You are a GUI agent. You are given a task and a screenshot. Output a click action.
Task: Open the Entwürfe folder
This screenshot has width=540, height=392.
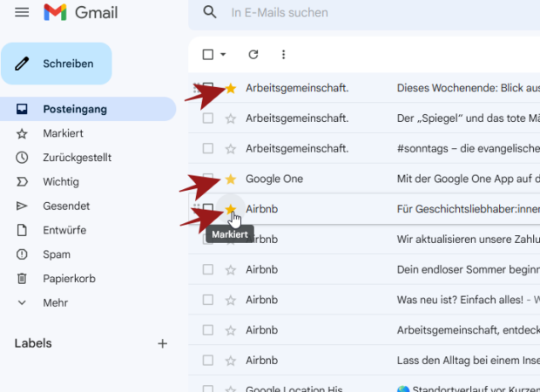click(x=64, y=230)
